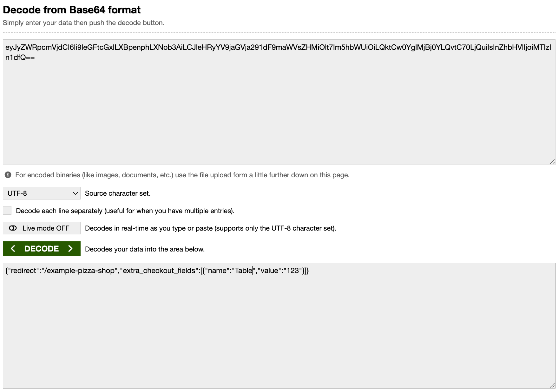The height and width of the screenshot is (392, 559).
Task: Click the "n1dfQ==" line in Base64 input
Action: (x=20, y=57)
